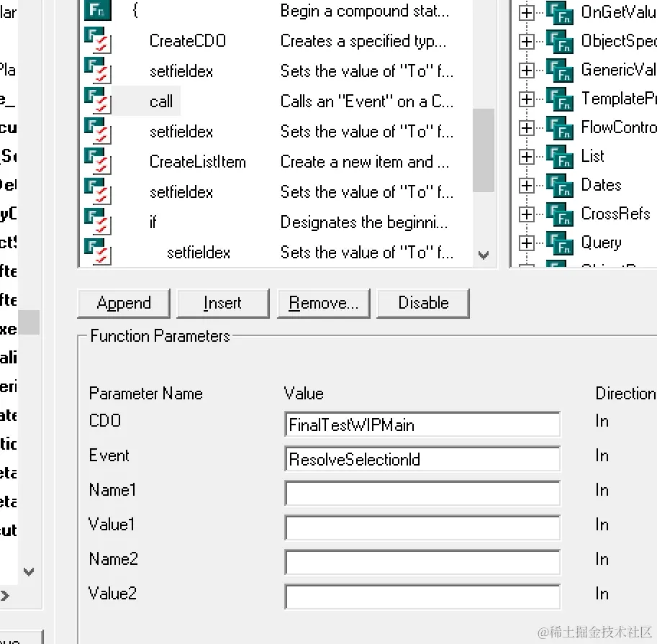Click the left panel scroll-down arrow
Viewport: 657px width, 644px height.
(29, 571)
